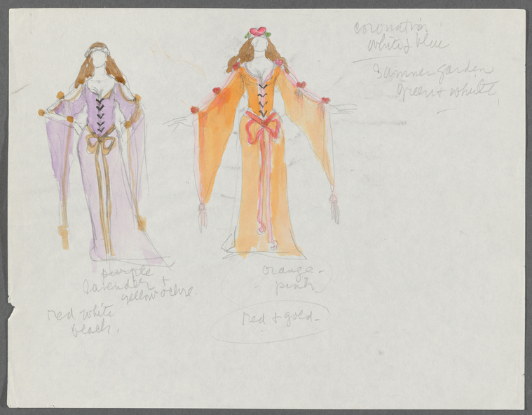Screen dimensions: 532x415
Task: Click the red heart headpiece on orange figure
Action: (258, 32)
